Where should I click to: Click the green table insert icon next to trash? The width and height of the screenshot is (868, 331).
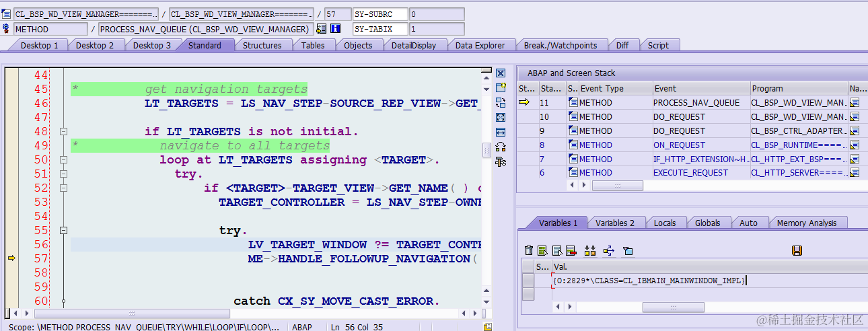click(542, 250)
